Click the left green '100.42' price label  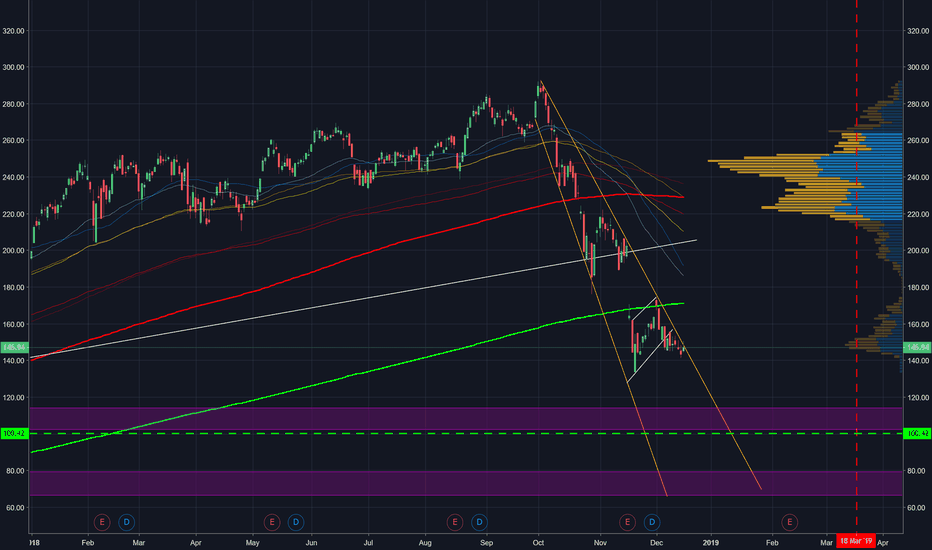coord(14,433)
